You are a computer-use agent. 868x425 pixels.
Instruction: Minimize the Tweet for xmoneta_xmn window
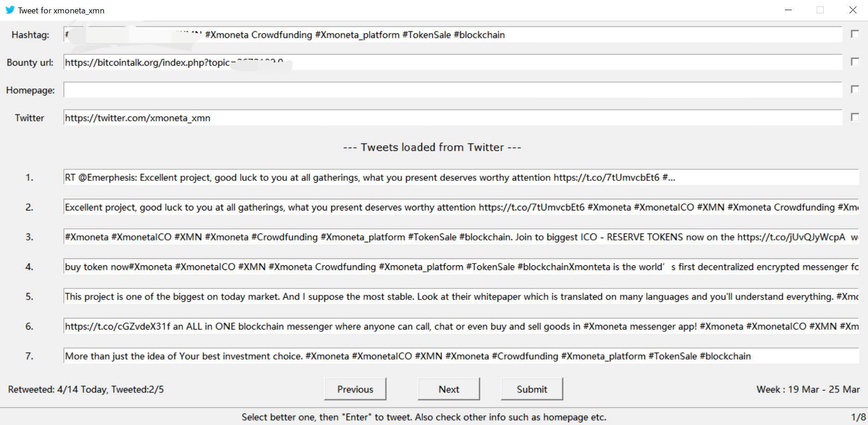[788, 10]
